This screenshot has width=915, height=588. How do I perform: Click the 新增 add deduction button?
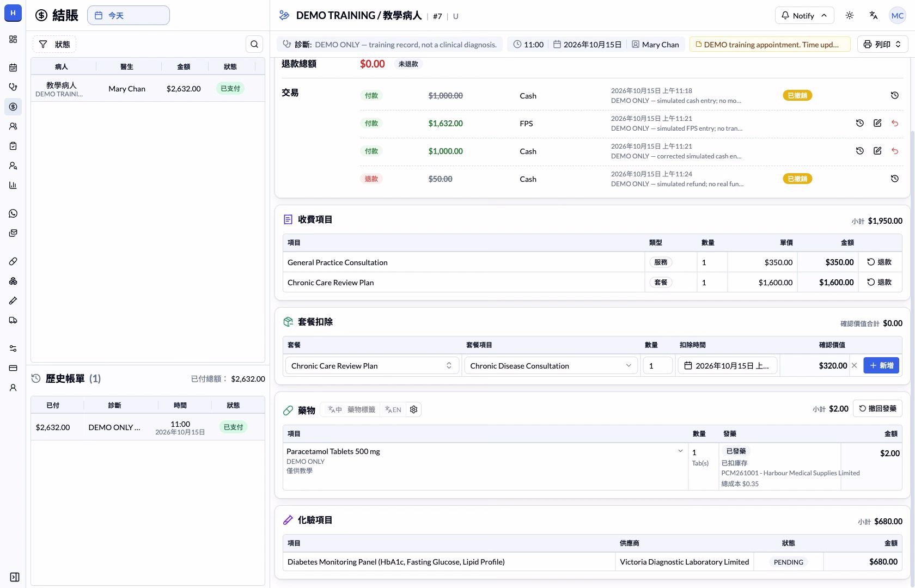(881, 365)
